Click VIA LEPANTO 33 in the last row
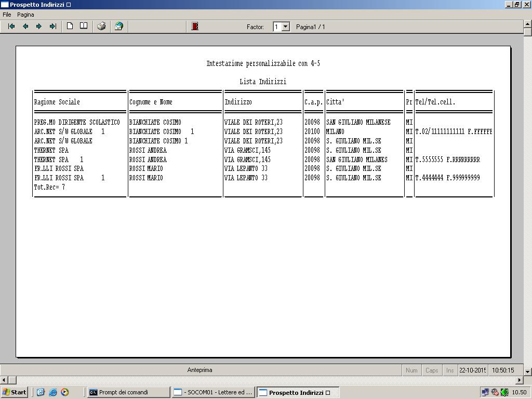This screenshot has width=532, height=399. [246, 178]
